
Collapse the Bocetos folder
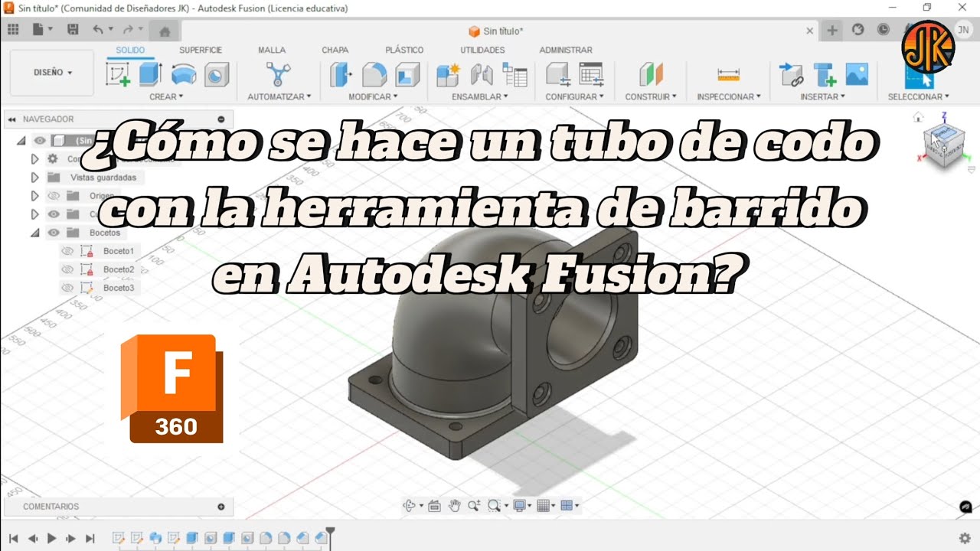point(34,233)
